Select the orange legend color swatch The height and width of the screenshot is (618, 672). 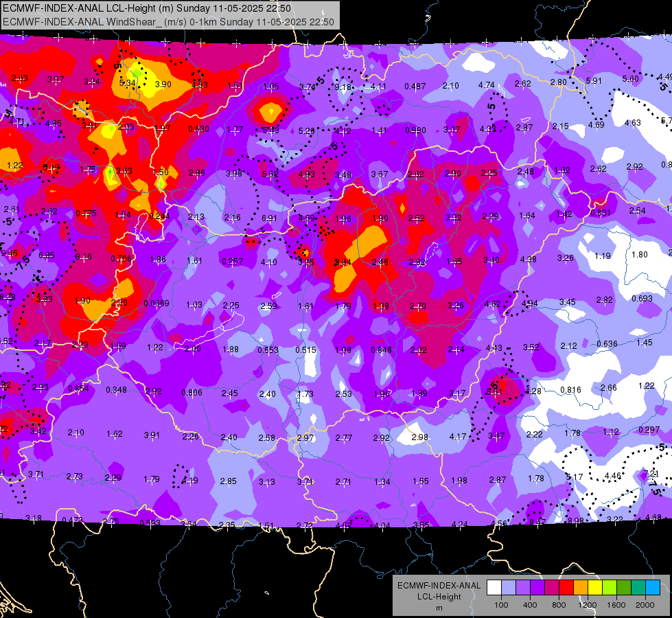coord(581,588)
